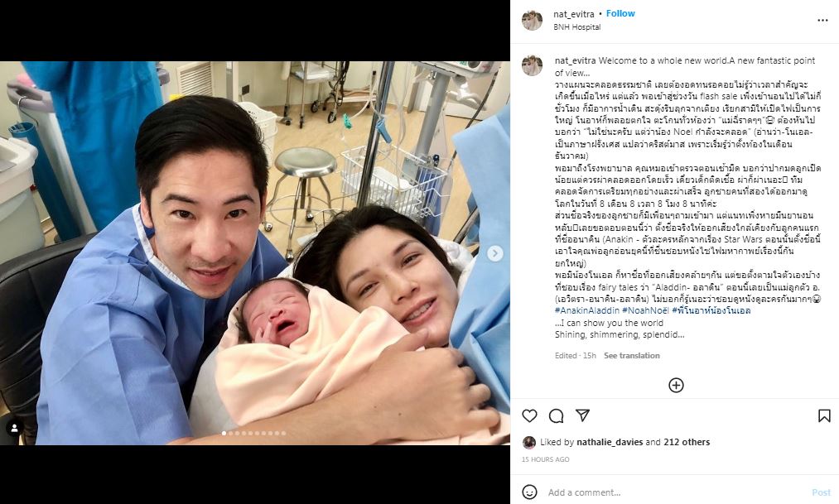This screenshot has height=504, width=839.
Task: Click See translation under the caption
Action: coord(631,355)
